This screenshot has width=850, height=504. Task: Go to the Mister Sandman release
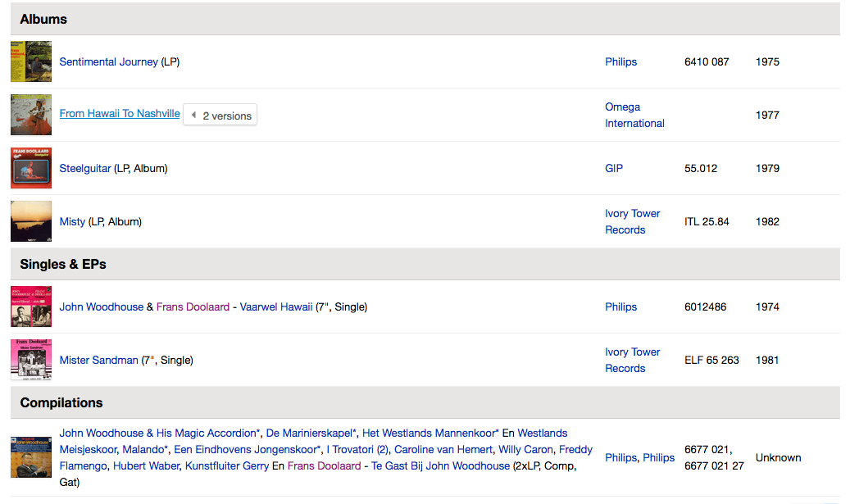pos(98,361)
